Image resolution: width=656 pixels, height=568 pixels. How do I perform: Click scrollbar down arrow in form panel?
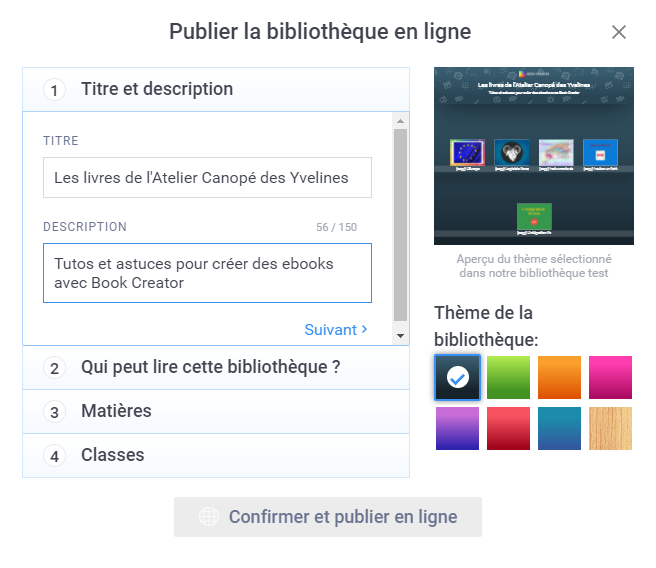[x=400, y=336]
